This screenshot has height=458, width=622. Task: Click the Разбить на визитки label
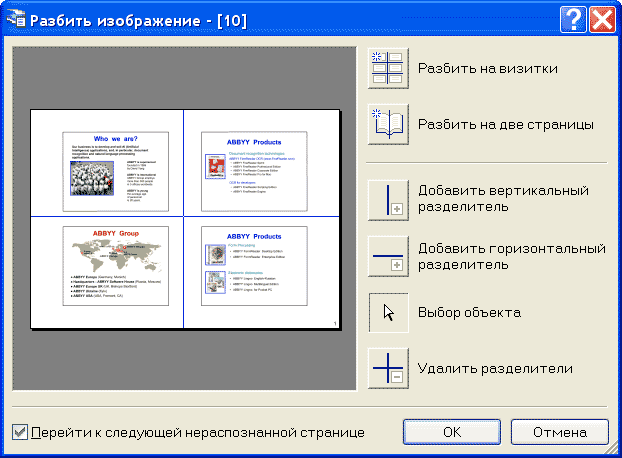(x=488, y=69)
